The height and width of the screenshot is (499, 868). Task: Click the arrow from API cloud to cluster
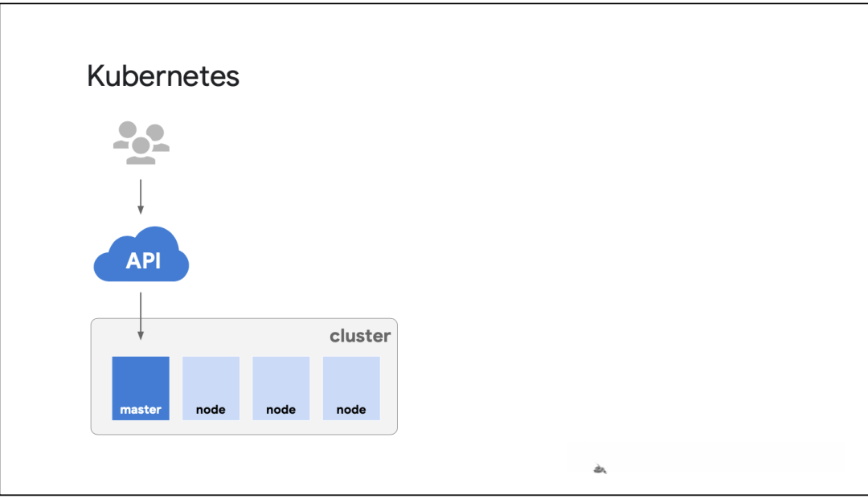pos(141,316)
